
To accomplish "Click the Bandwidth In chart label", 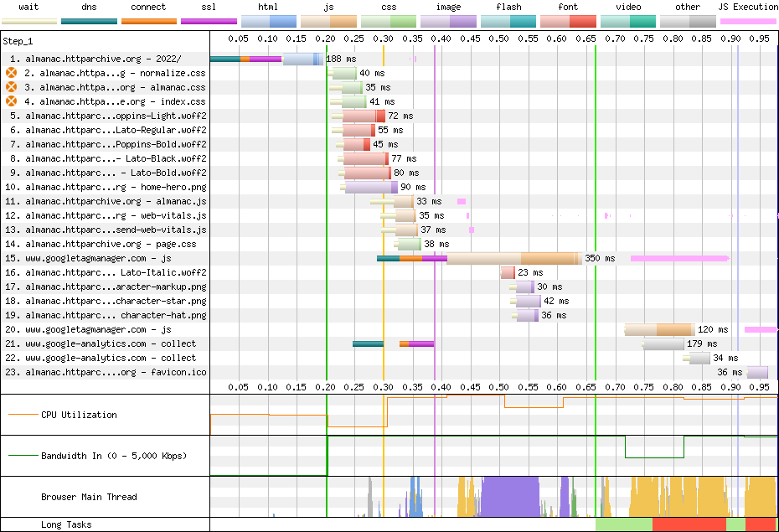I will pos(114,456).
